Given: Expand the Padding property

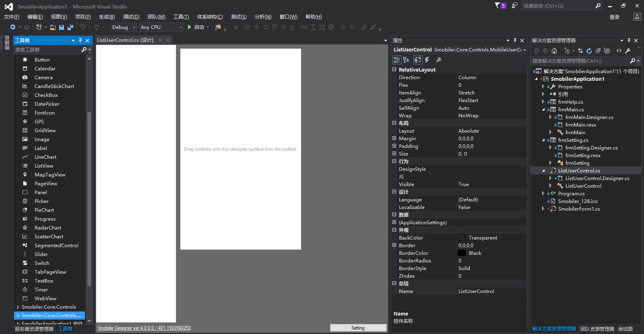Looking at the screenshot, I should pos(394,146).
